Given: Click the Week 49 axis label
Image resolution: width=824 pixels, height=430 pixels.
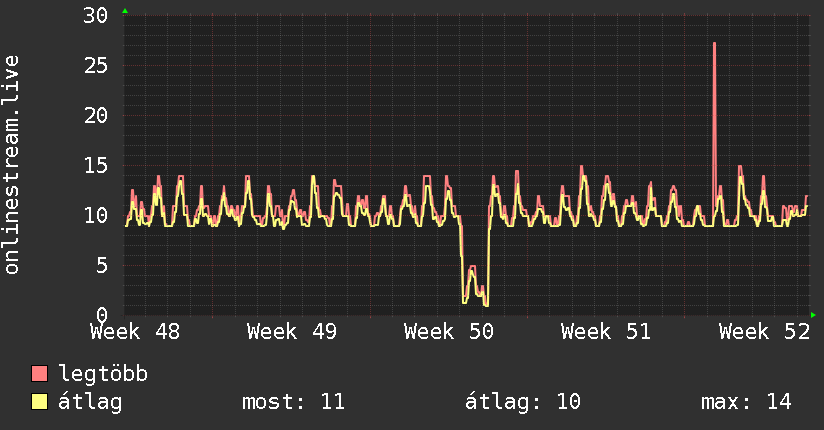Looking at the screenshot, I should [292, 332].
